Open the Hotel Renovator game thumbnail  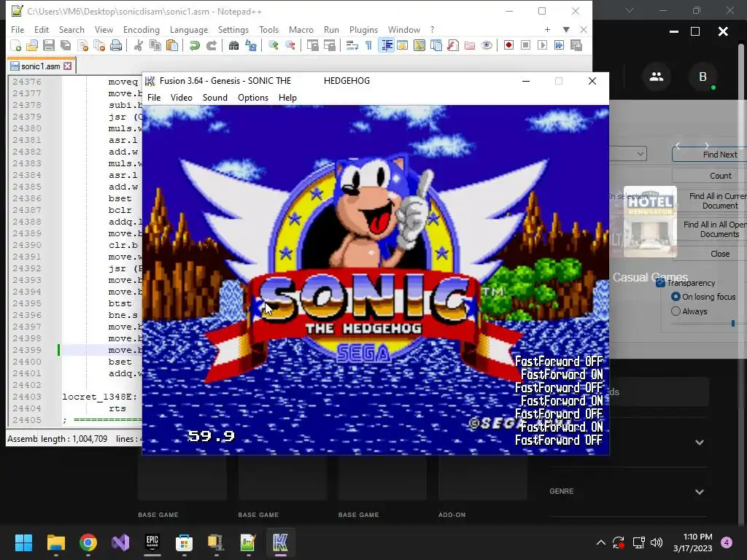650,222
